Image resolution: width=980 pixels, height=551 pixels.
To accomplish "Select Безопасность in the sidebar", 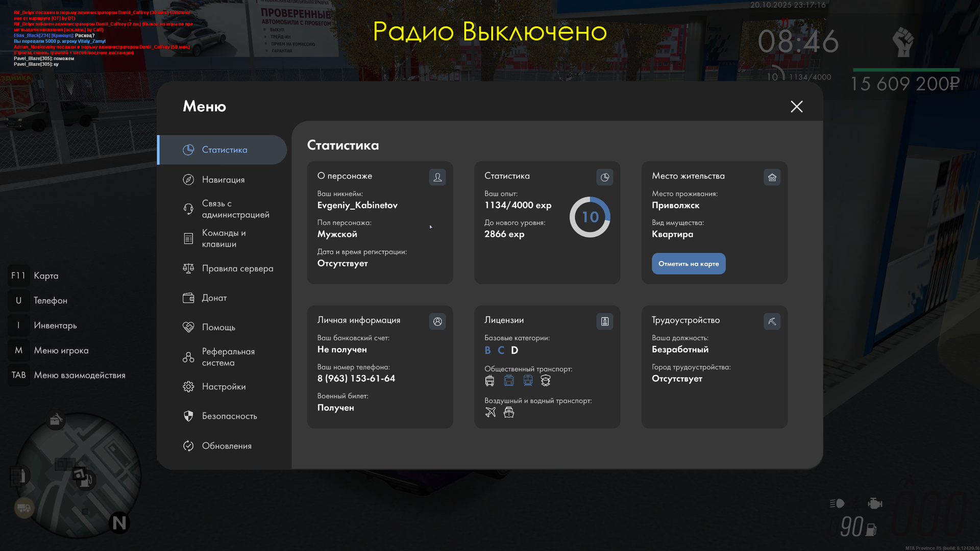I will pyautogui.click(x=229, y=416).
